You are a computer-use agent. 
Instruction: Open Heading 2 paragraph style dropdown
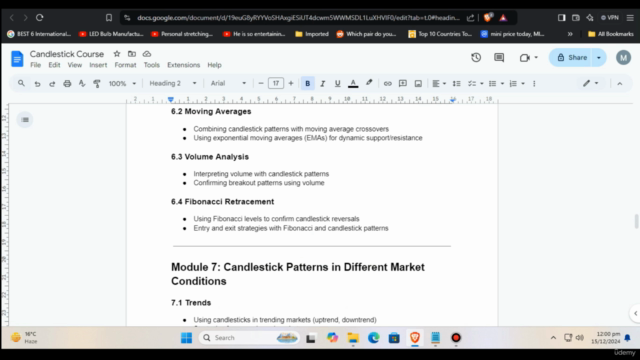(173, 84)
